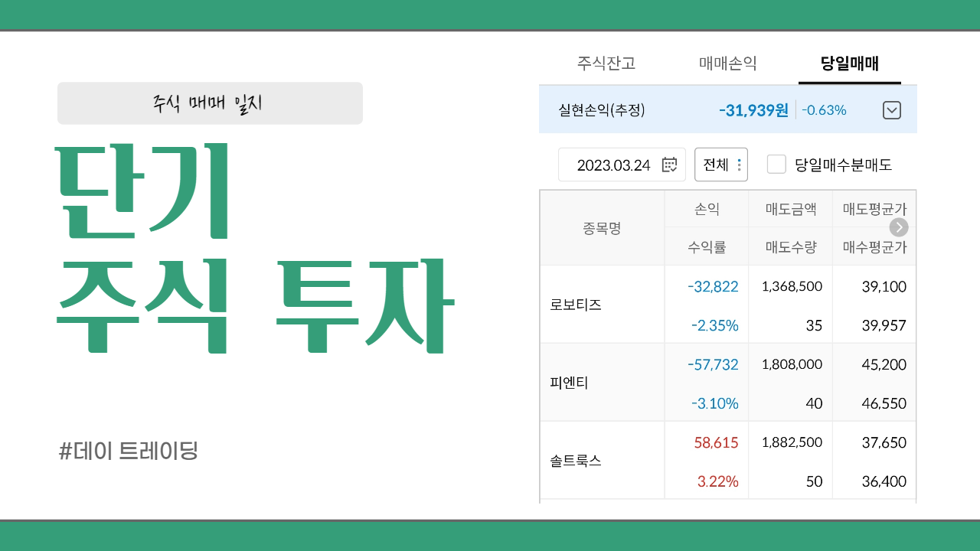
Task: Click the 36,400 average buy price
Action: click(x=884, y=482)
